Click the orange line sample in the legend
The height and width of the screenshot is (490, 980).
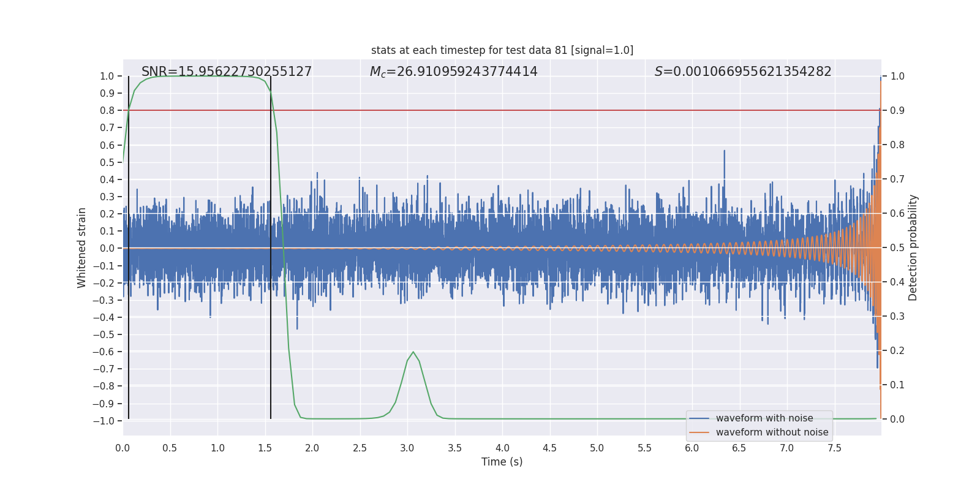[x=699, y=432]
